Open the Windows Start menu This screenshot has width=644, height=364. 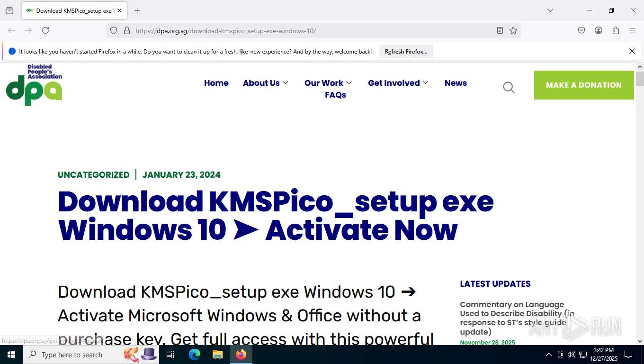(11, 355)
